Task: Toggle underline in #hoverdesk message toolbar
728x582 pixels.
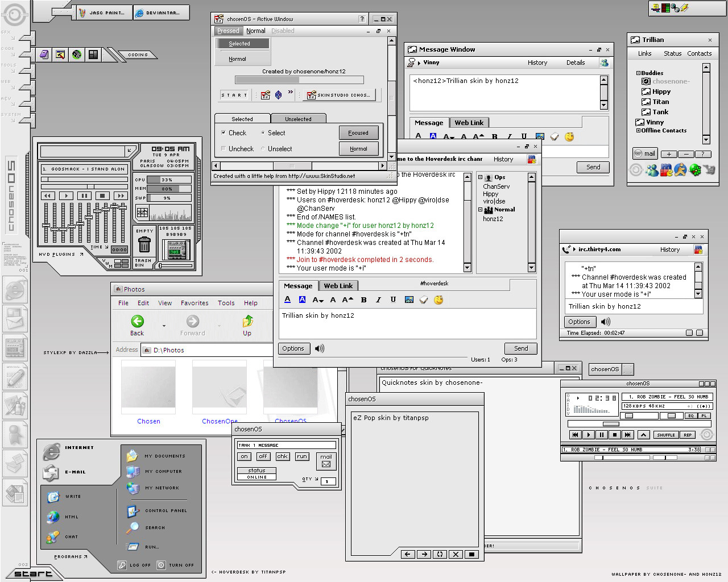Action: pyautogui.click(x=393, y=300)
